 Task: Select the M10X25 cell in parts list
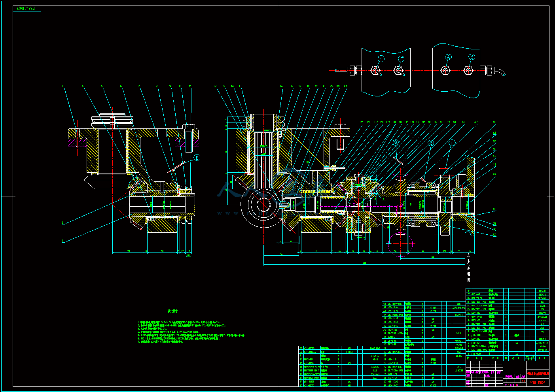pos(458,341)
